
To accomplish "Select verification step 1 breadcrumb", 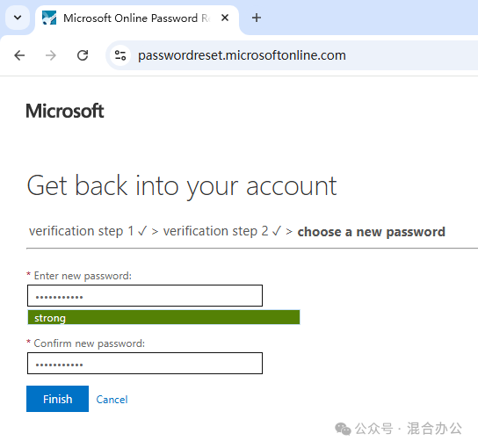I will [x=89, y=231].
